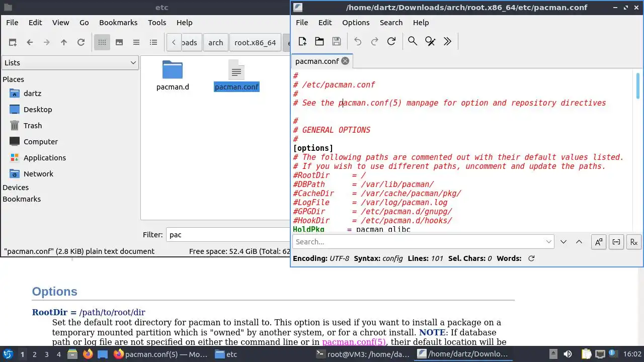This screenshot has height=362, width=644.
Task: Reload the folder in the file manager
Action: click(81, 43)
